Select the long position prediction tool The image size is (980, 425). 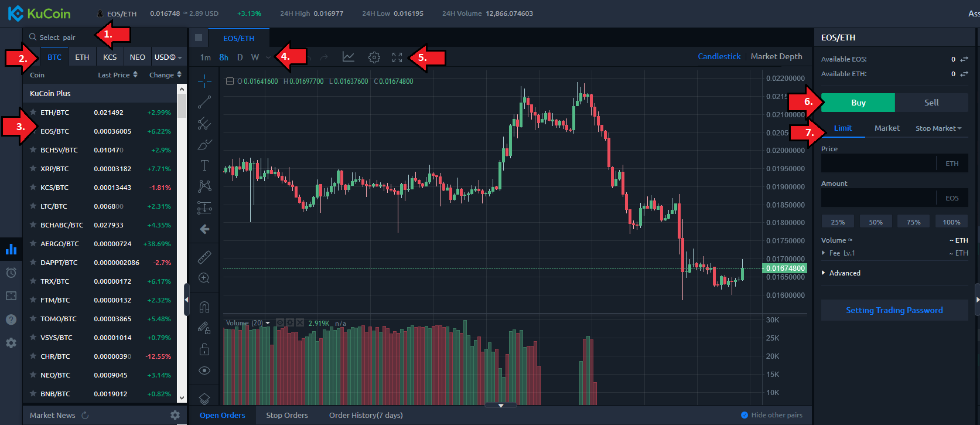click(x=204, y=208)
